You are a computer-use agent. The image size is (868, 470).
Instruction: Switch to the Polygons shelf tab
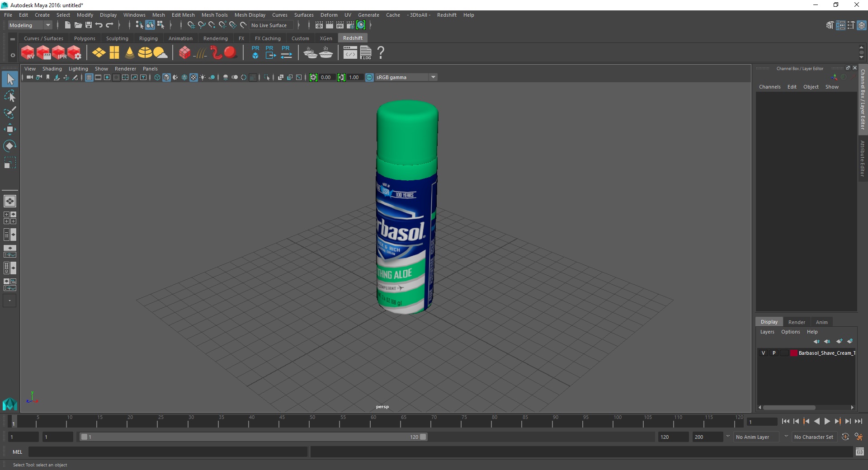(x=85, y=38)
